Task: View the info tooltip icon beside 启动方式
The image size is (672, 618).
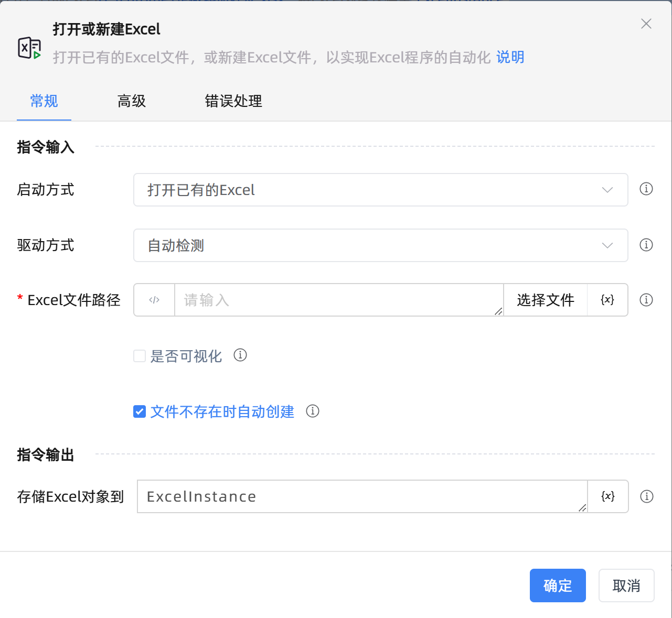Action: 646,189
